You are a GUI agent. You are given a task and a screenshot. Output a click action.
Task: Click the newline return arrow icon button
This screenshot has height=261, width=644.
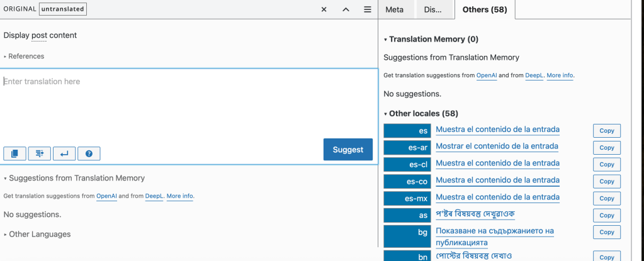coord(64,153)
